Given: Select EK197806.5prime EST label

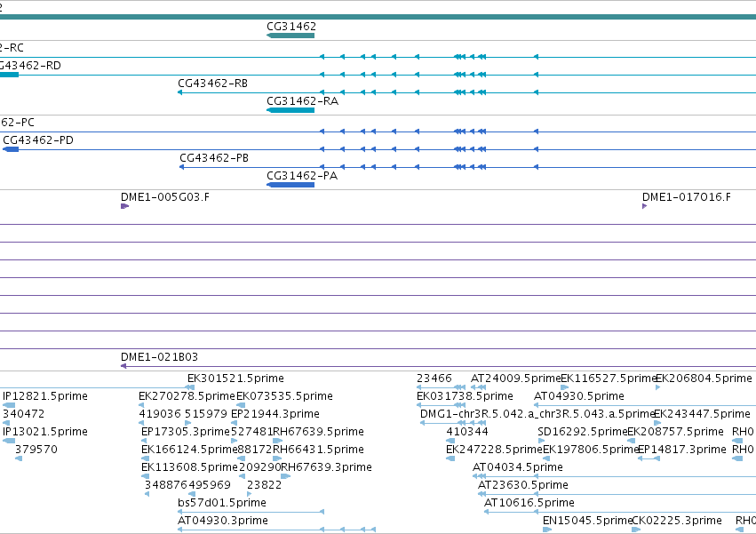Looking at the screenshot, I should coord(591,450).
